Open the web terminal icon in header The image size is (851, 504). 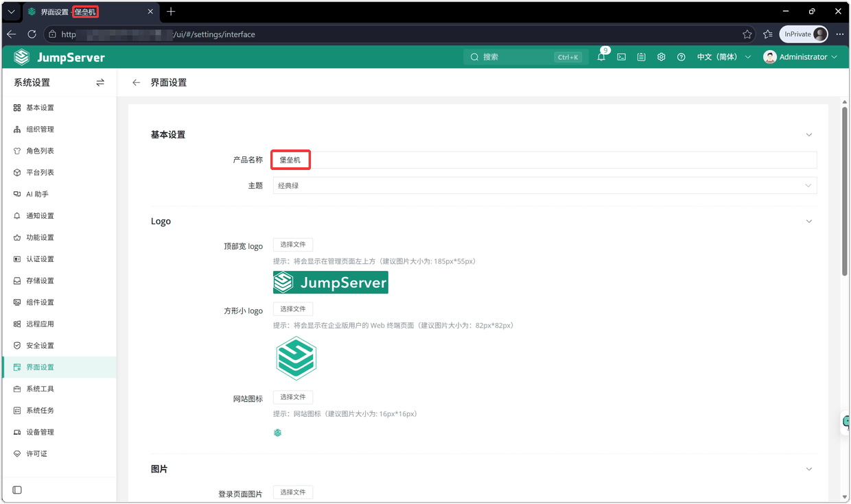[621, 57]
